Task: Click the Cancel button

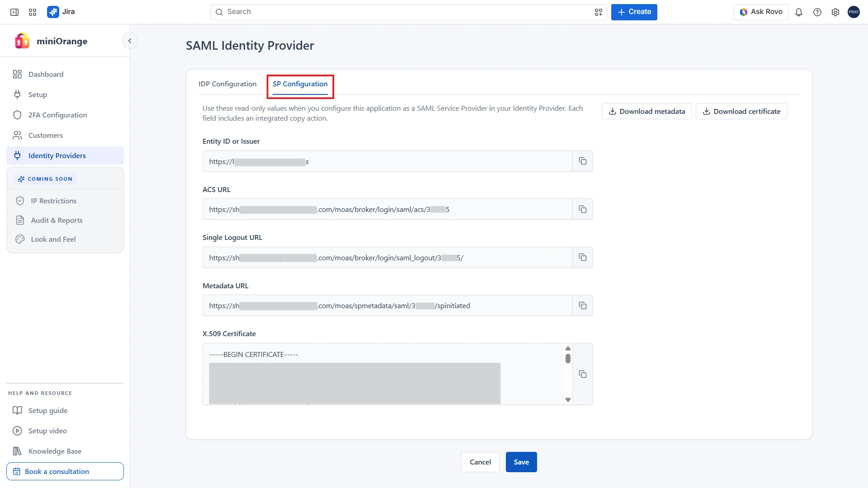Action: click(480, 462)
